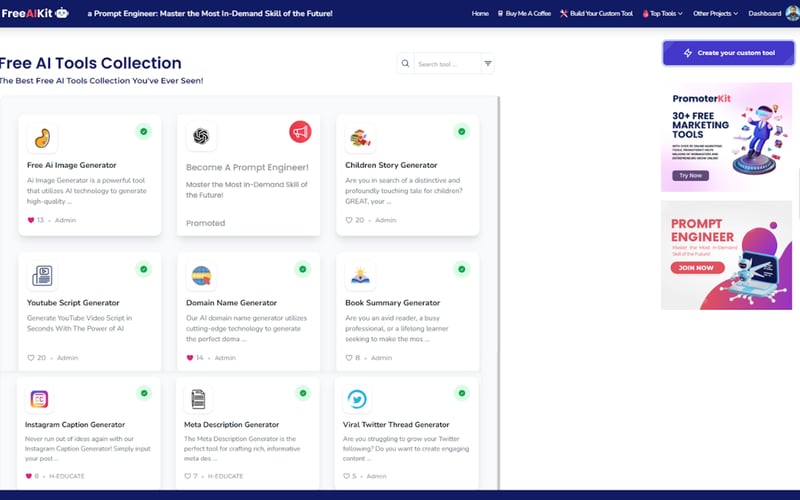Image resolution: width=800 pixels, height=500 pixels.
Task: Open Build Your Custom Tool menu item
Action: click(596, 13)
